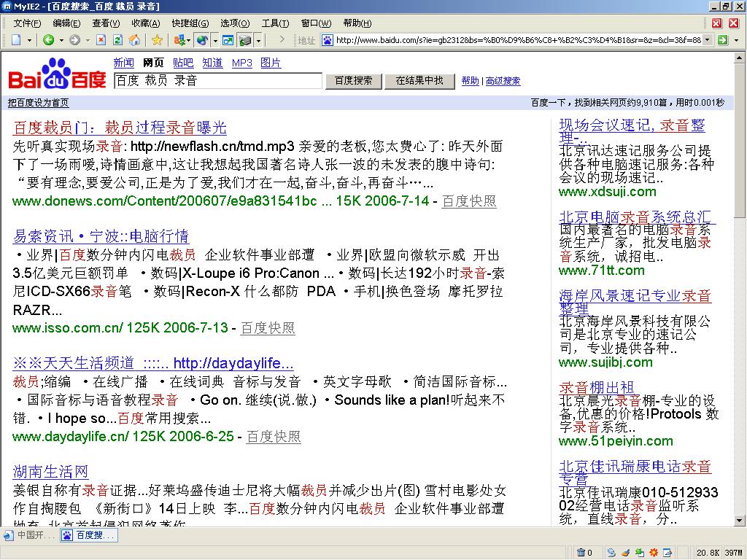This screenshot has width=747, height=560.
Task: Click the address bar URL field
Action: tap(519, 40)
